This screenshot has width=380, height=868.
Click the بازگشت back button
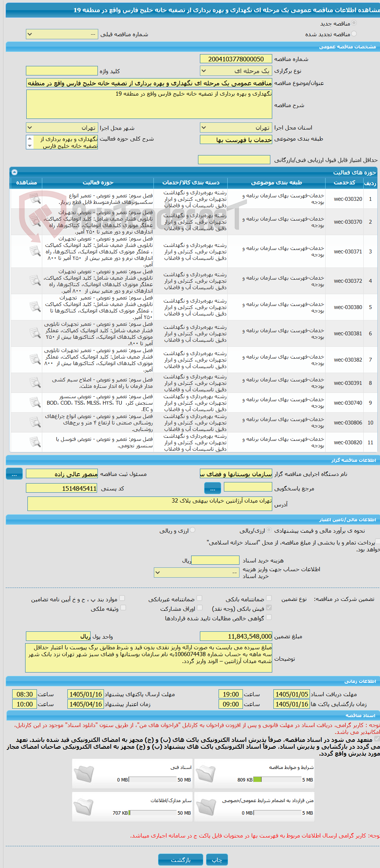180,860
